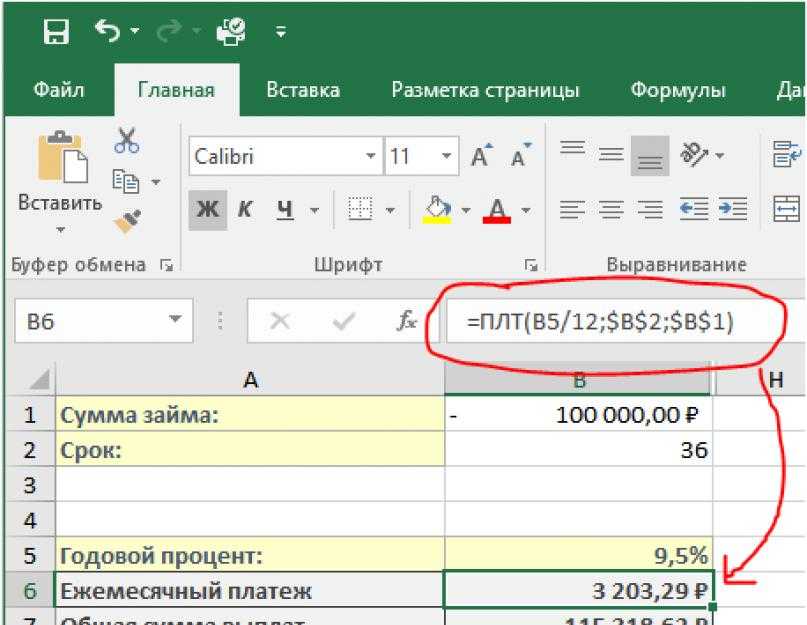Open the font size 11 dropdown

click(x=447, y=156)
